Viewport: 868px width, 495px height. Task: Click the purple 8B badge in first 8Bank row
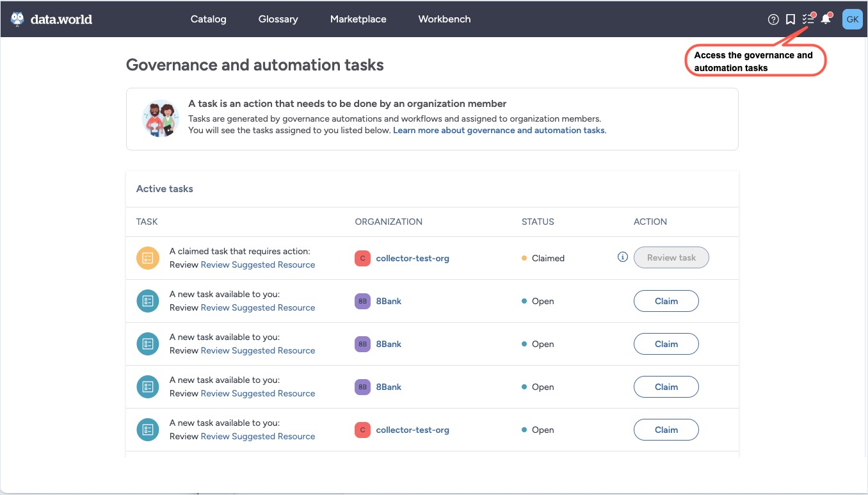point(362,301)
